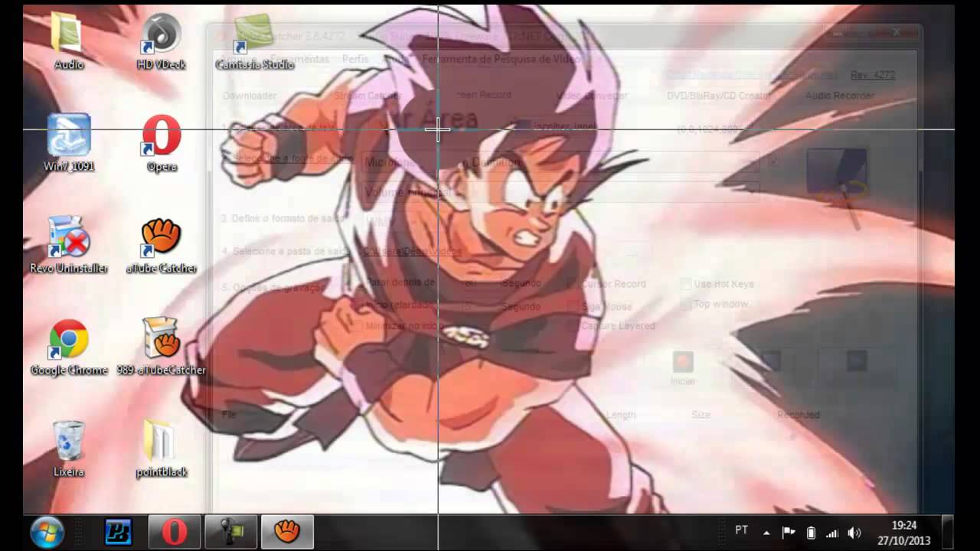Toggle Top window checkbox
The image size is (980, 551).
point(686,304)
